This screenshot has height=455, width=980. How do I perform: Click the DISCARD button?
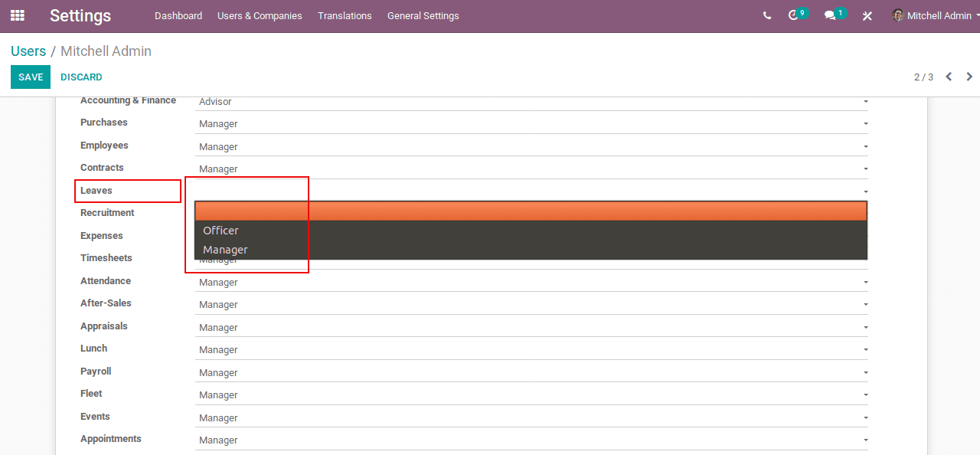[x=81, y=77]
